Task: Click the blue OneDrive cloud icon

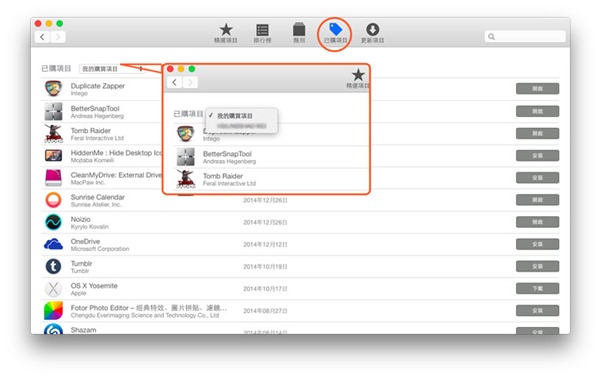Action: [53, 244]
